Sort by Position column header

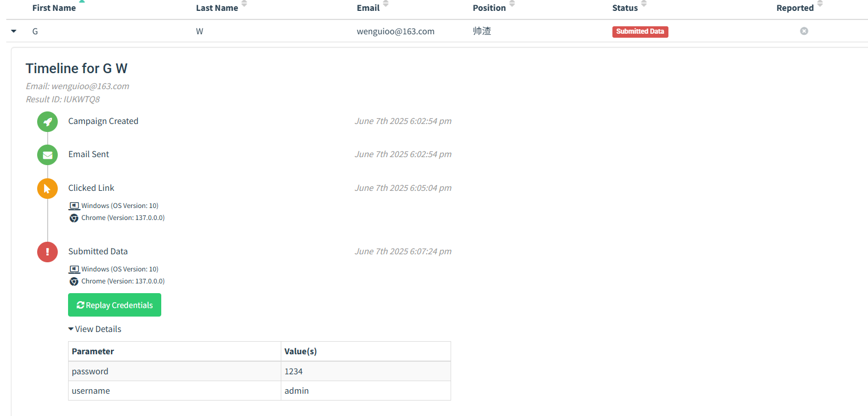tap(489, 8)
